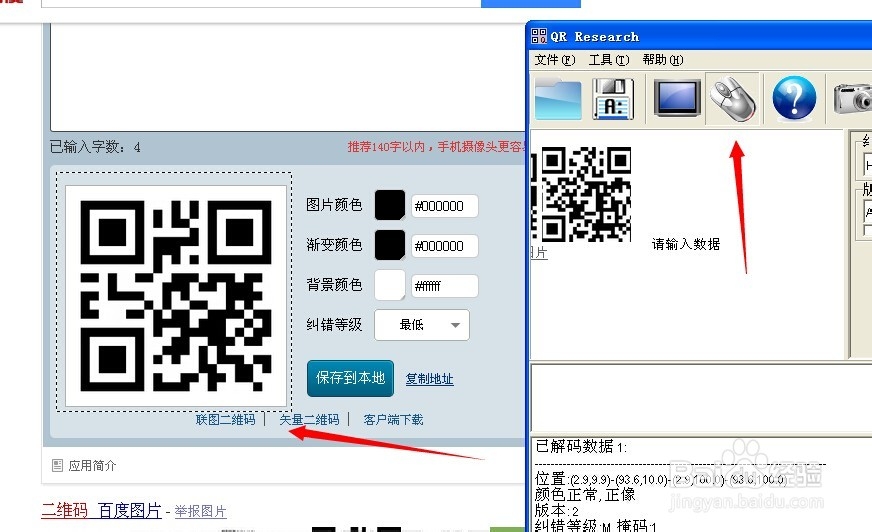
Task: Open the 客户端下载 link
Action: click(393, 419)
